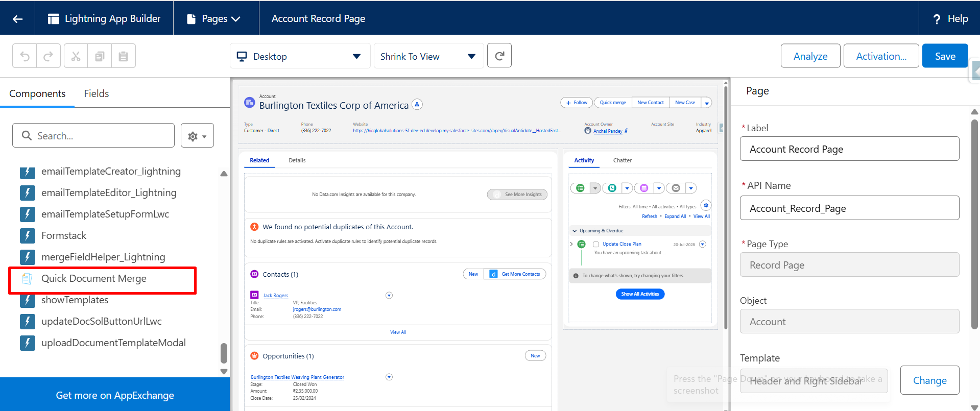The width and height of the screenshot is (980, 411).
Task: Click the duplicate alert merge icon
Action: coord(254,227)
